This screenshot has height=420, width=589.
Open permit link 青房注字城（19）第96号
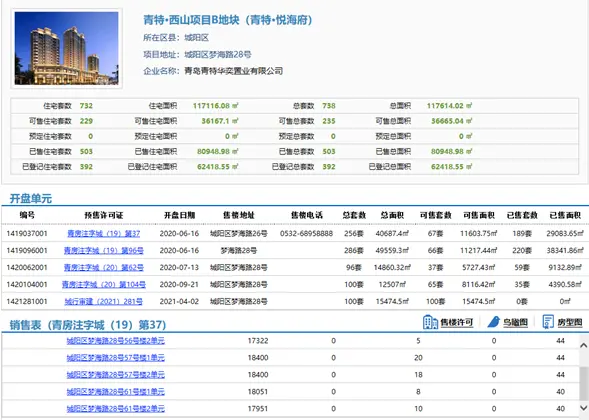pyautogui.click(x=104, y=251)
